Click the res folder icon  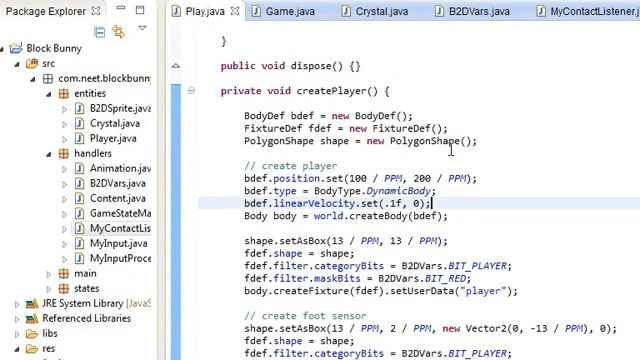pyautogui.click(x=32, y=349)
